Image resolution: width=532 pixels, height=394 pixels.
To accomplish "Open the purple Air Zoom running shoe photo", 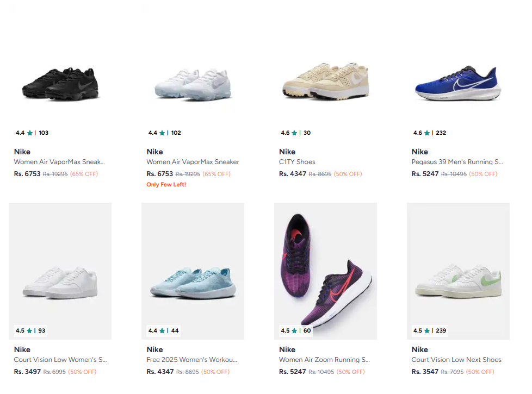I will pos(325,272).
